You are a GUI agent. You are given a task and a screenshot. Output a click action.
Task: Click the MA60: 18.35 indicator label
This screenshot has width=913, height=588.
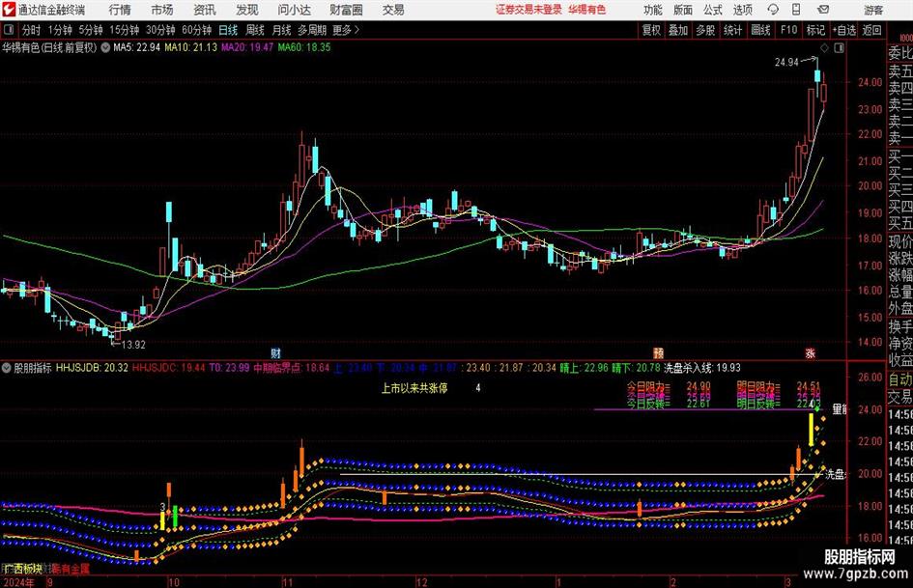304,47
